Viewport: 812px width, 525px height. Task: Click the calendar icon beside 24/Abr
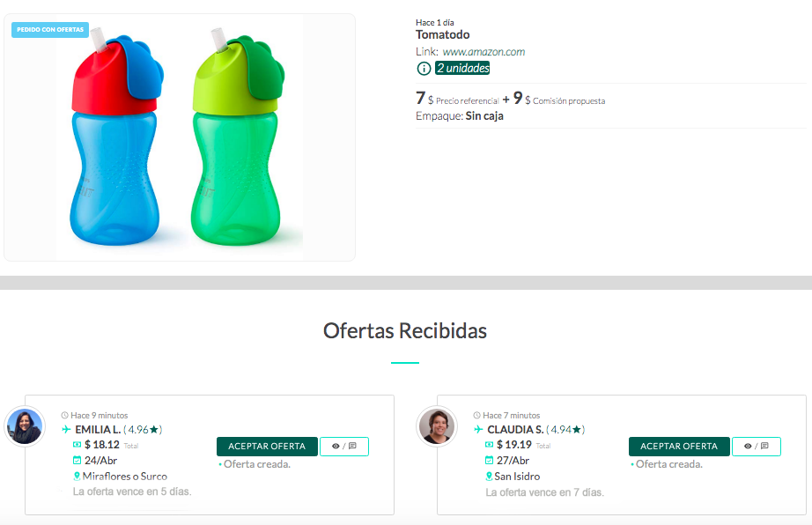(78, 460)
